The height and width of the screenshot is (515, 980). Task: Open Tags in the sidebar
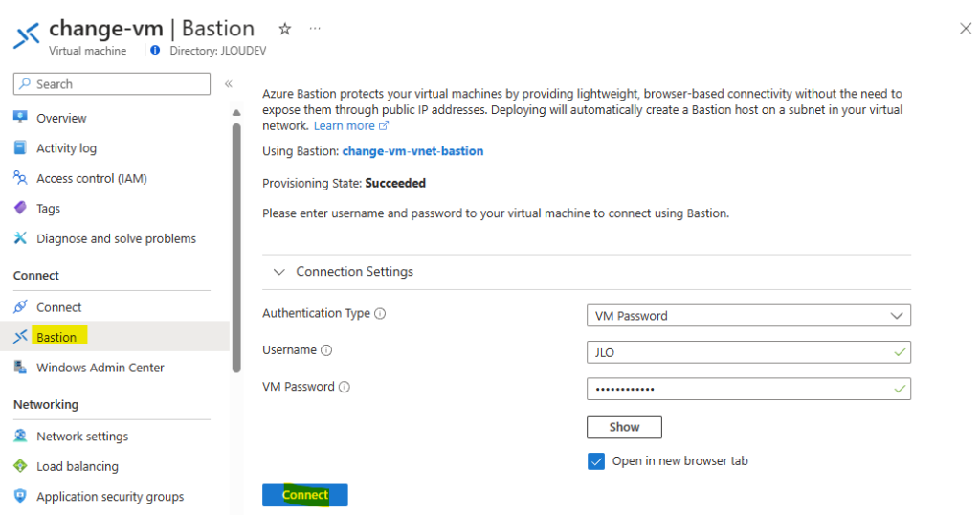(48, 208)
